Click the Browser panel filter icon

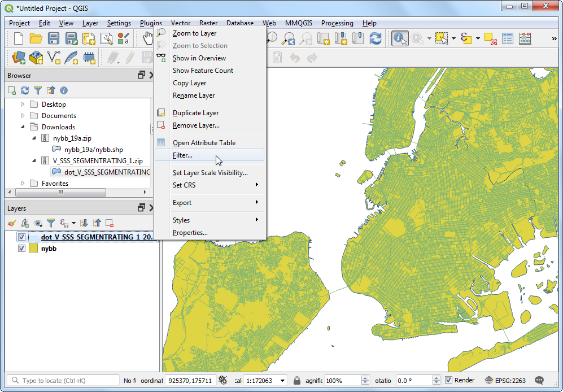click(38, 90)
